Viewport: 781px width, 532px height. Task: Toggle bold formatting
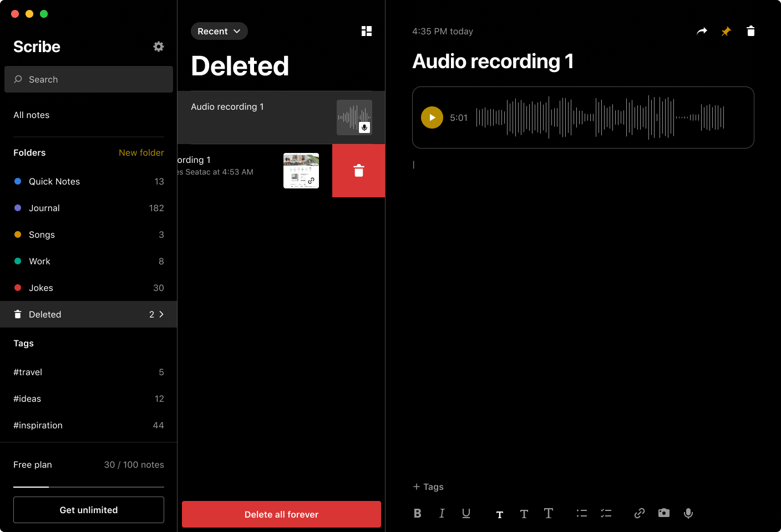418,513
